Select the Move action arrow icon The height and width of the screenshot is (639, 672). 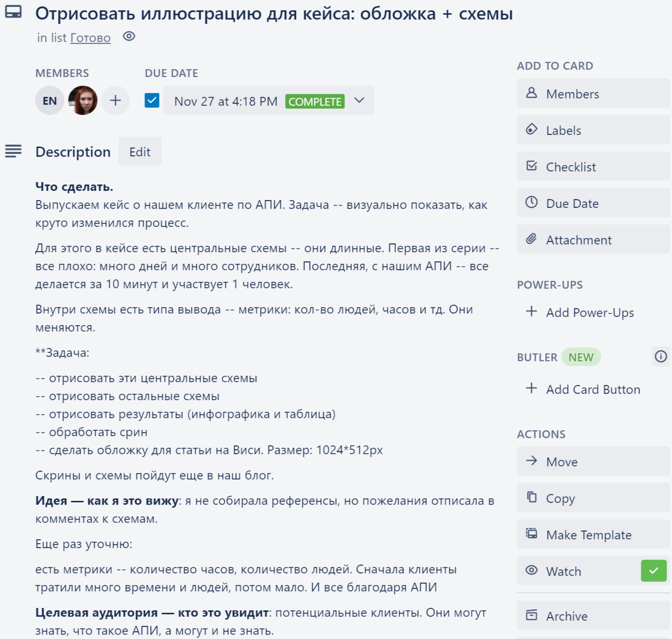click(x=532, y=461)
